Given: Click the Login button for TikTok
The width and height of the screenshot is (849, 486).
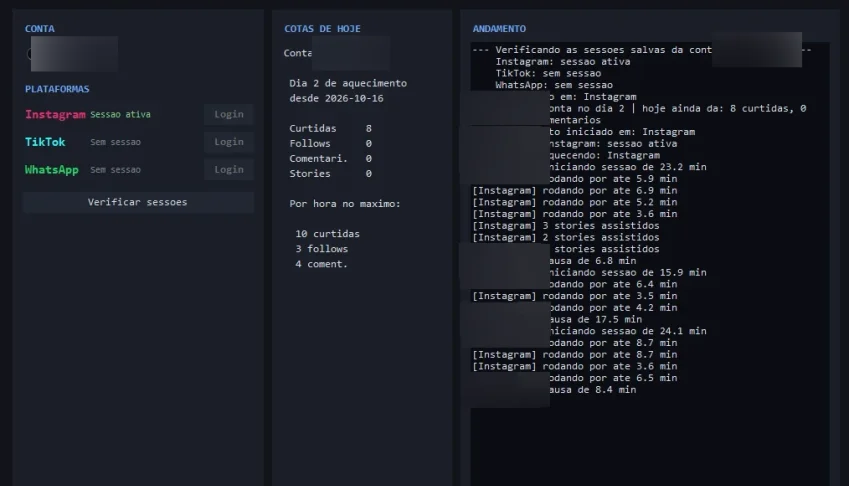Looking at the screenshot, I should (x=228, y=142).
